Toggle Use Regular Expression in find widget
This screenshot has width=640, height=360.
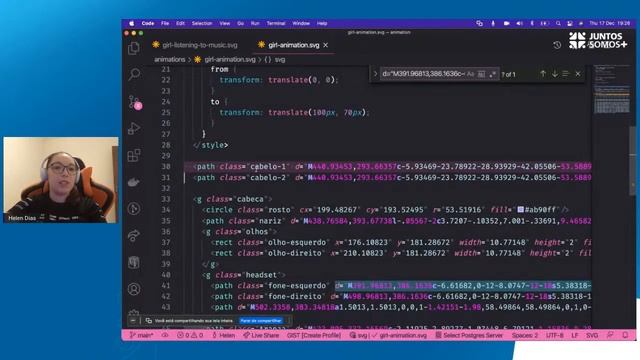tap(493, 74)
